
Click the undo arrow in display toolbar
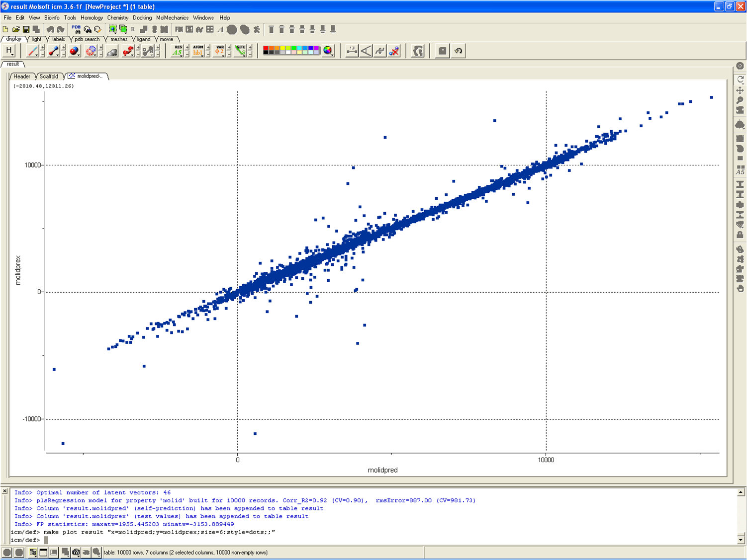tap(458, 51)
